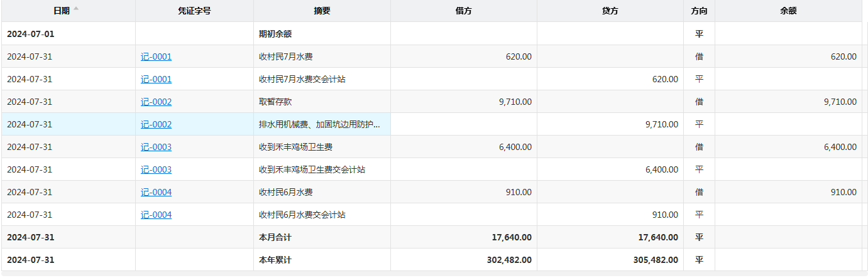The width and height of the screenshot is (868, 278).
Task: Open voucher link for 收村民7月水费交会计站 row
Action: [156, 79]
